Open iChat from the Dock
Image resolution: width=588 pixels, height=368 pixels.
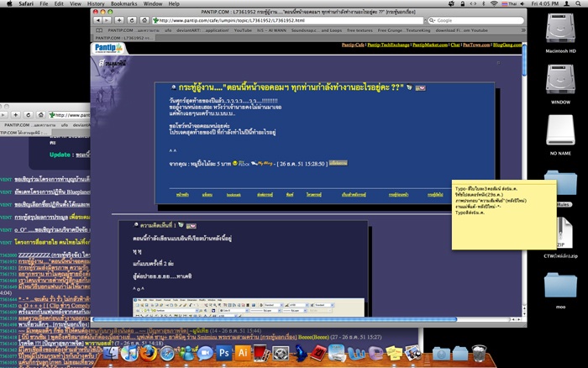tap(205, 354)
